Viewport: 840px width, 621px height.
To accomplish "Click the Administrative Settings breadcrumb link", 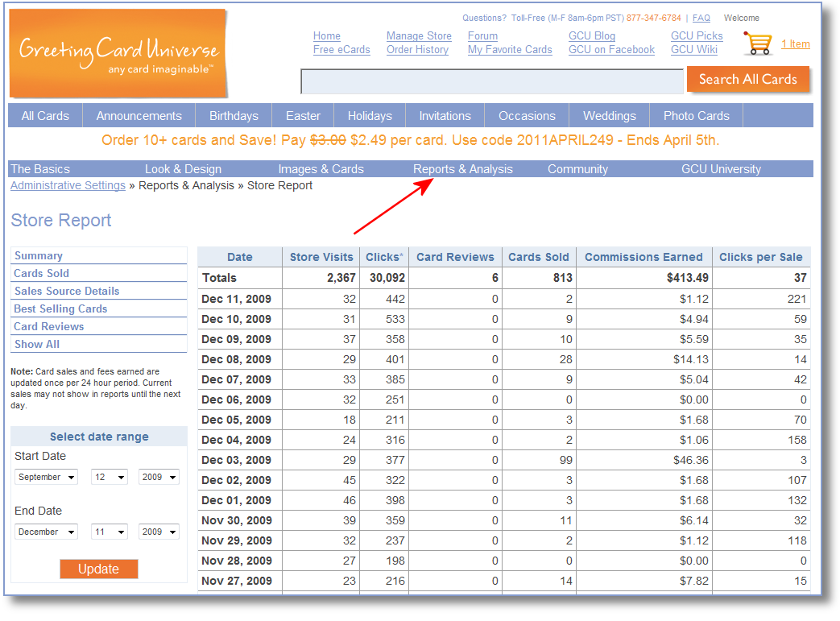I will 68,185.
